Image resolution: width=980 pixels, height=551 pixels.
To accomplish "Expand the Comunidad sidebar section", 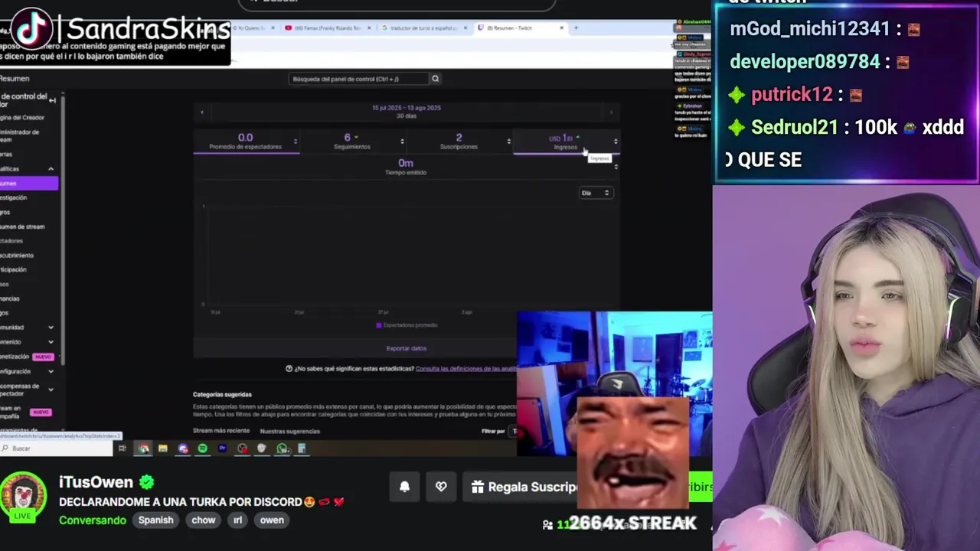I will (x=51, y=328).
